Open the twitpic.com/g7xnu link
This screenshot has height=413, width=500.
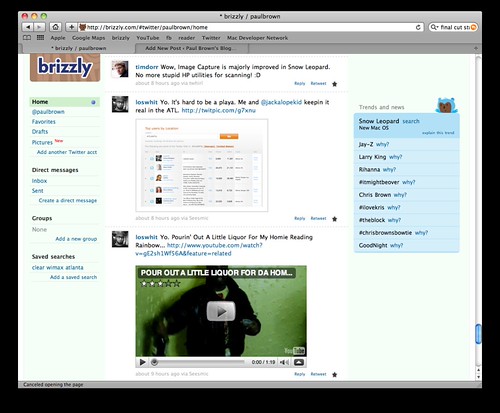[x=219, y=110]
